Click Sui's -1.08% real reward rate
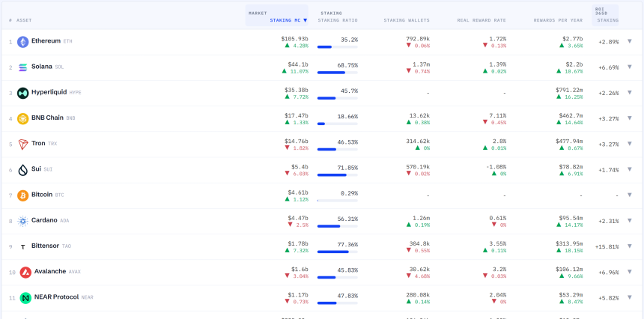Viewport: 644px width, 319px height. tap(496, 167)
